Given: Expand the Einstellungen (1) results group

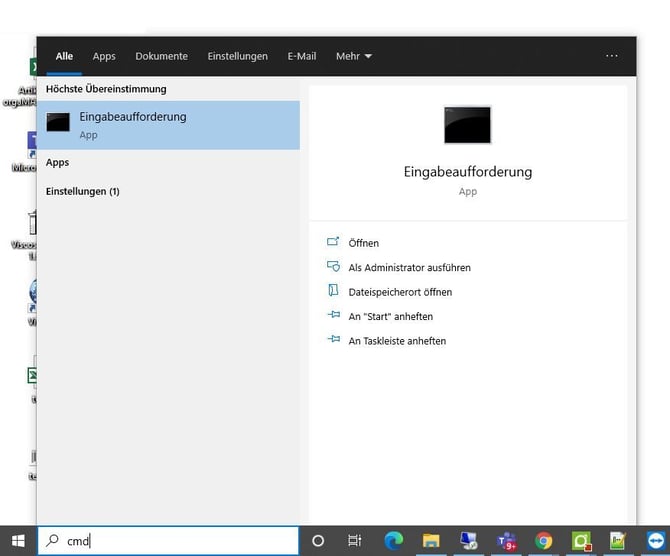Looking at the screenshot, I should (83, 191).
